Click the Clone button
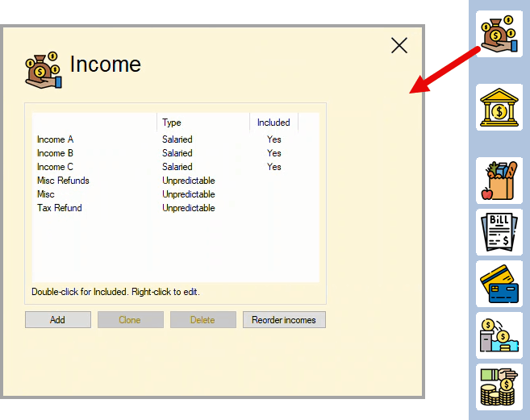This screenshot has width=530, height=420. 131,320
